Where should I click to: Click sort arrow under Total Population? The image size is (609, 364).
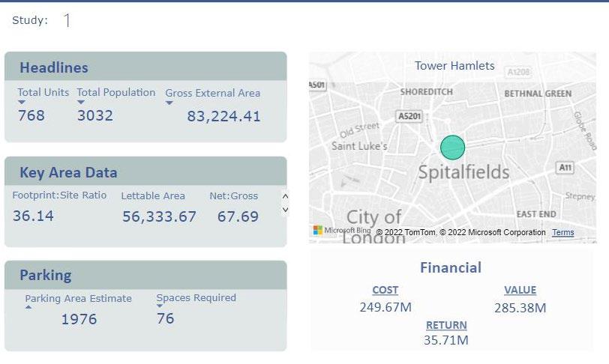(81, 103)
